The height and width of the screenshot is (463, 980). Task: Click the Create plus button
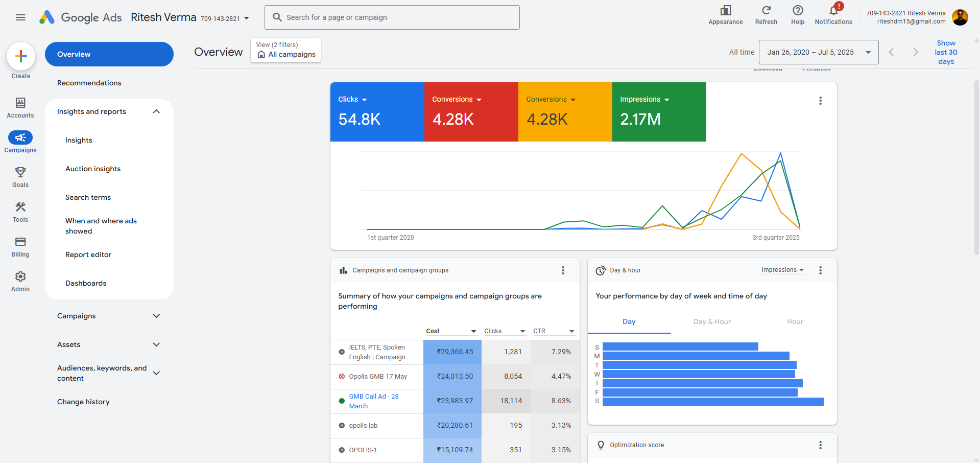point(21,56)
